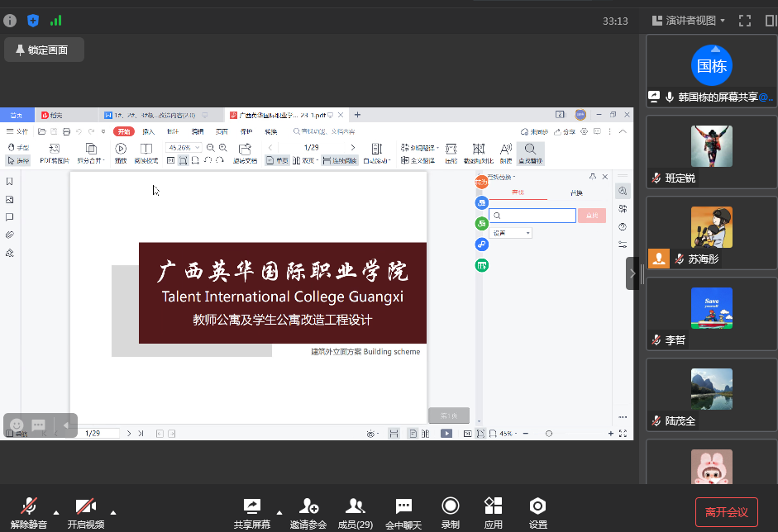Click the 朗读 read aloud icon
The height and width of the screenshot is (532, 778).
pos(506,154)
